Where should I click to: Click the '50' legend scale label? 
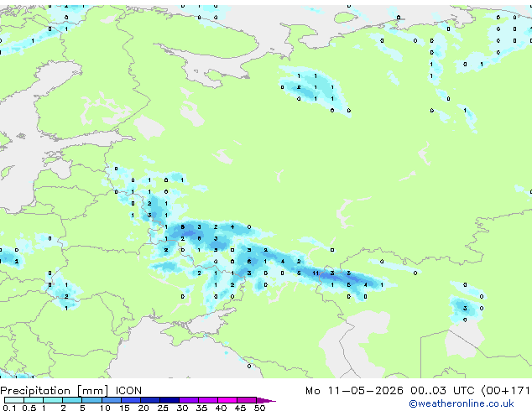pos(259,408)
